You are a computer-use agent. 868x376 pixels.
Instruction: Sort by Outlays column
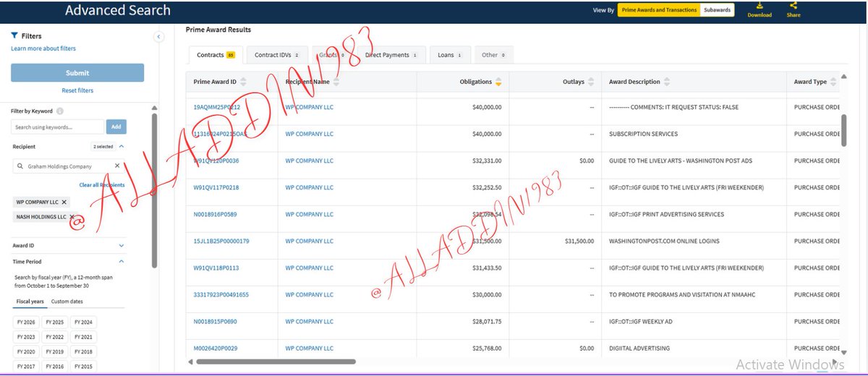591,82
